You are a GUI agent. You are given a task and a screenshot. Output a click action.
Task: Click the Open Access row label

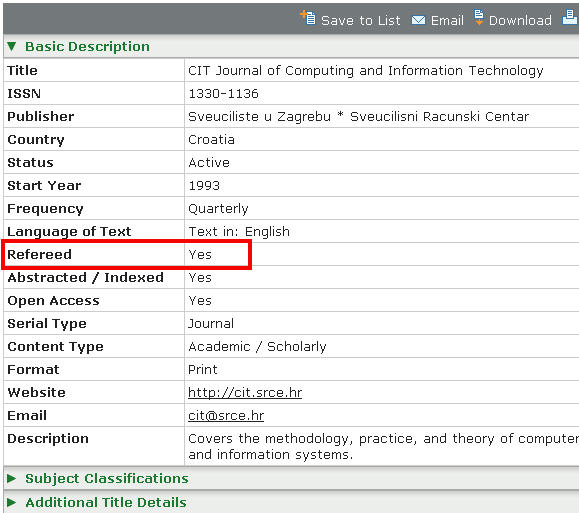pyautogui.click(x=53, y=301)
